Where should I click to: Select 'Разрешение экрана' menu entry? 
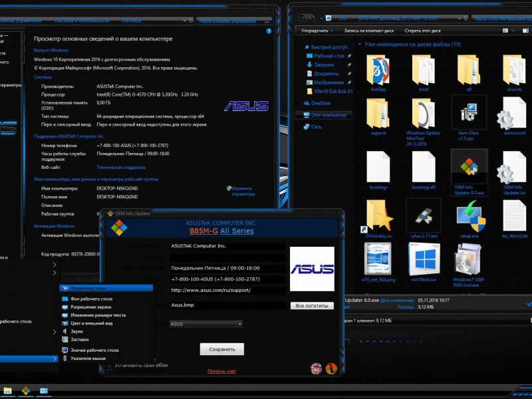pyautogui.click(x=106, y=307)
